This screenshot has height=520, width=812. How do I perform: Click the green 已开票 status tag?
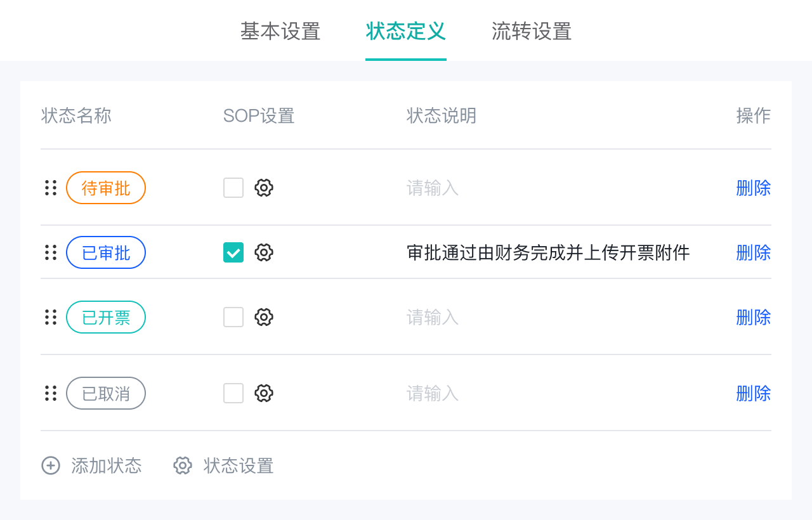coord(106,317)
